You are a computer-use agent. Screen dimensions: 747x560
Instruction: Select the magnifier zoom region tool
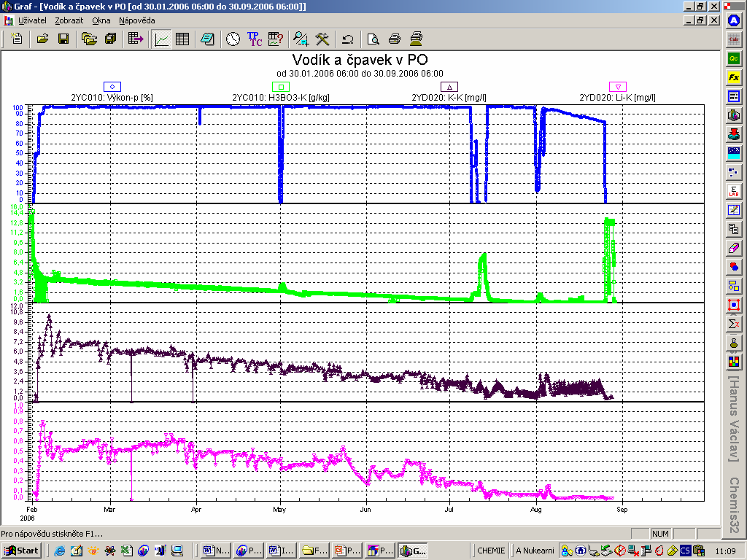tap(301, 39)
